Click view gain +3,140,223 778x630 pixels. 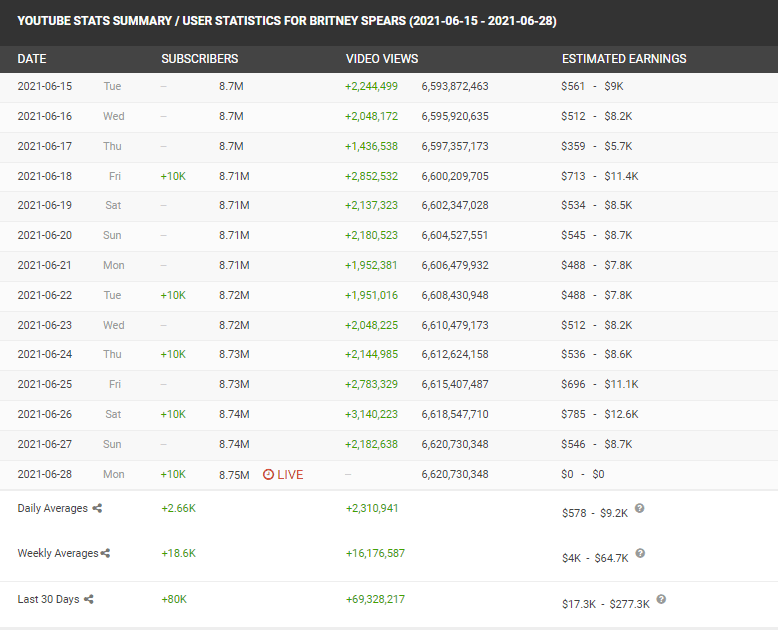click(x=372, y=414)
